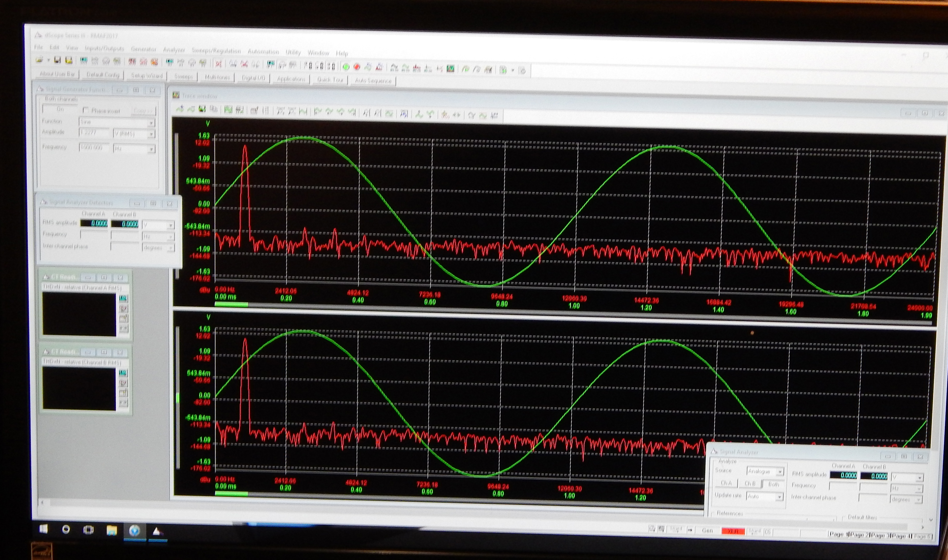Click the green graph icon in Trace toolbar
This screenshot has height=560, width=948.
[x=228, y=110]
